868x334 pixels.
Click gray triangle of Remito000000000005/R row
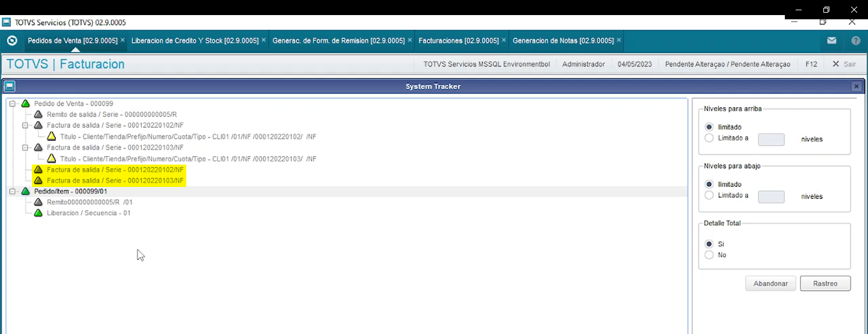tap(39, 202)
